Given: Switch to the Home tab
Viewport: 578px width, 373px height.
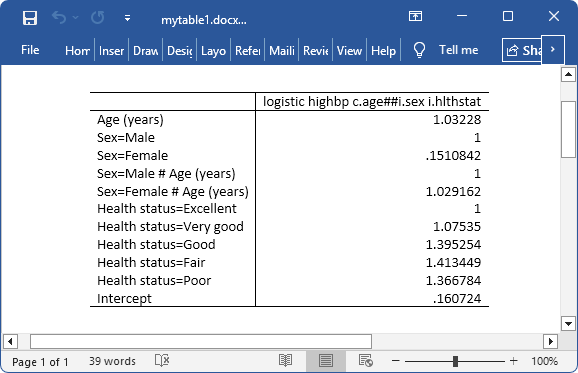Looking at the screenshot, I should pyautogui.click(x=77, y=50).
